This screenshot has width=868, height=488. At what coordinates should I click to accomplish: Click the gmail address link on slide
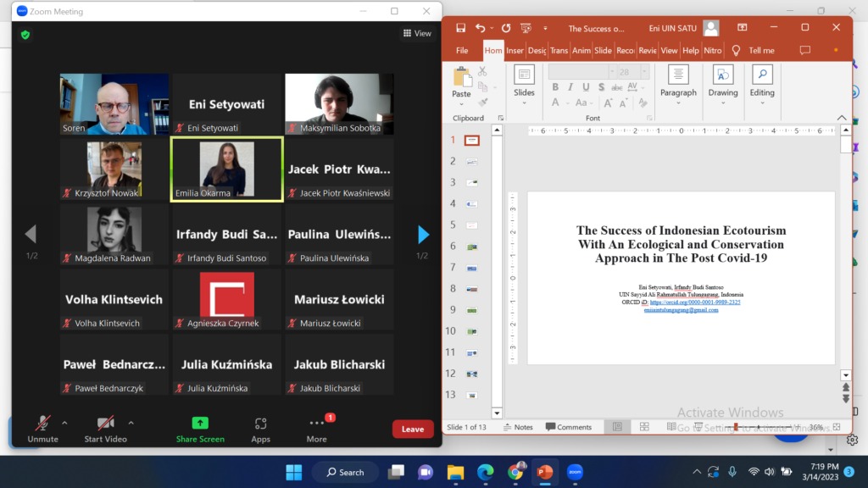point(681,310)
